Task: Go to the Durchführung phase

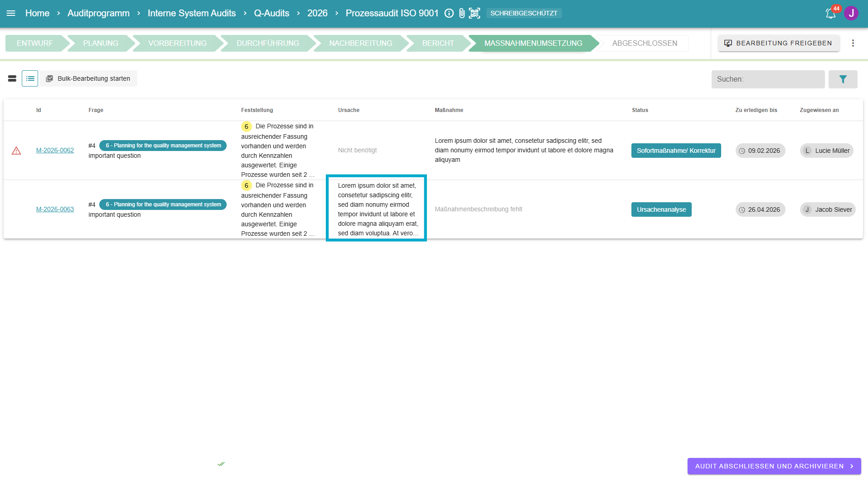Action: click(267, 43)
